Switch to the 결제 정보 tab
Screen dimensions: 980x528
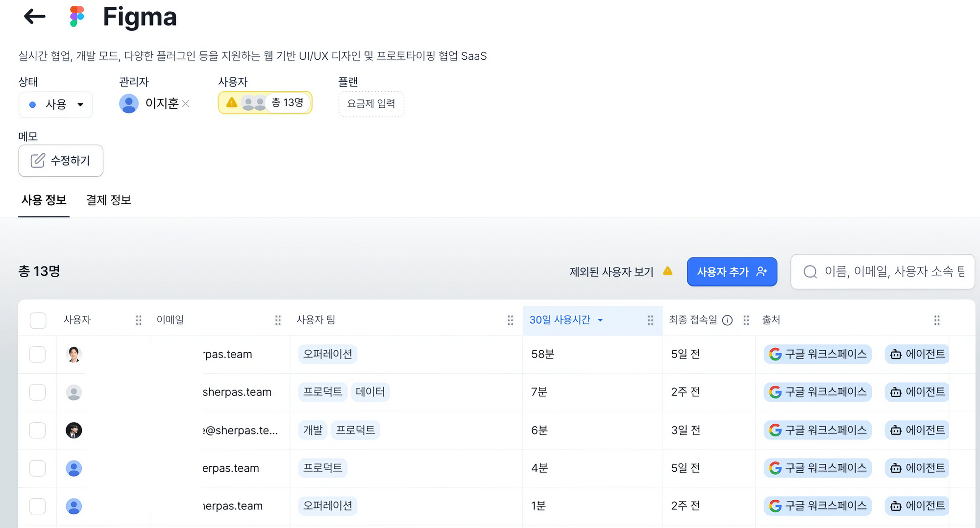[108, 200]
